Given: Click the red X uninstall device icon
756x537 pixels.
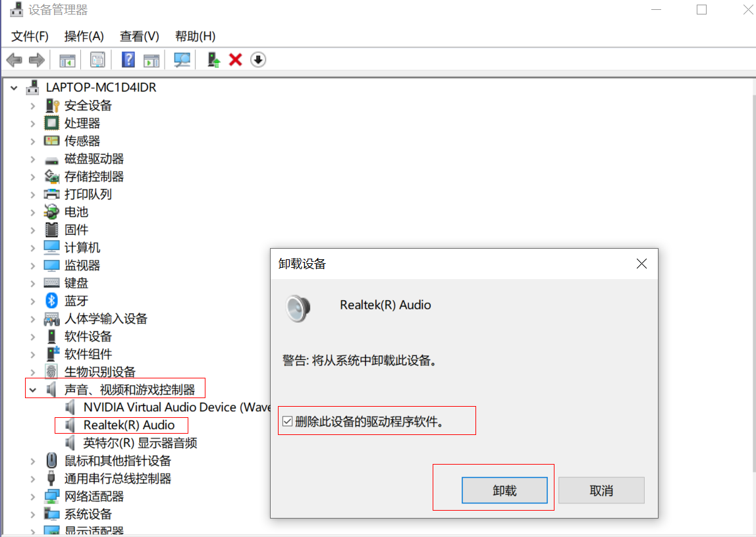Looking at the screenshot, I should [235, 60].
